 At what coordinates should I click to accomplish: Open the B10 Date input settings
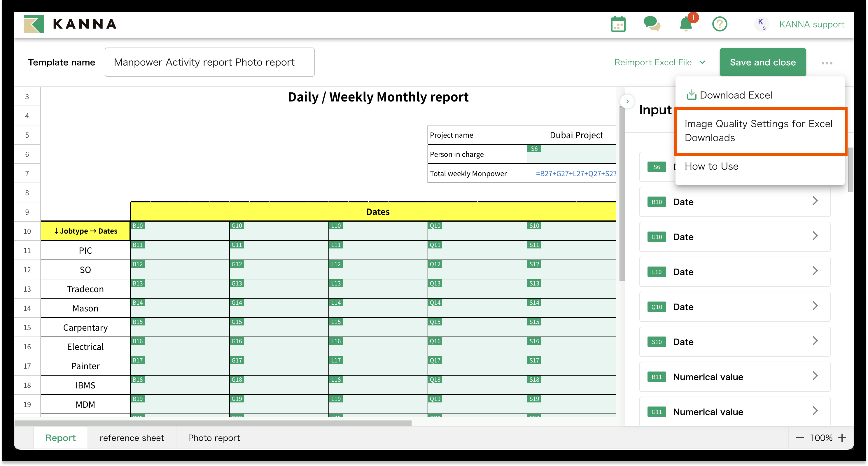[735, 202]
